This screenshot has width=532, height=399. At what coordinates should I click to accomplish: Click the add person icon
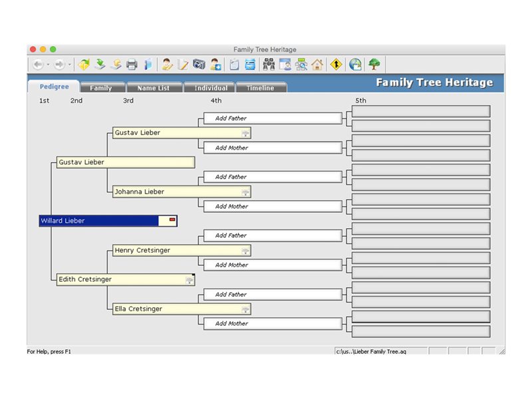point(215,65)
